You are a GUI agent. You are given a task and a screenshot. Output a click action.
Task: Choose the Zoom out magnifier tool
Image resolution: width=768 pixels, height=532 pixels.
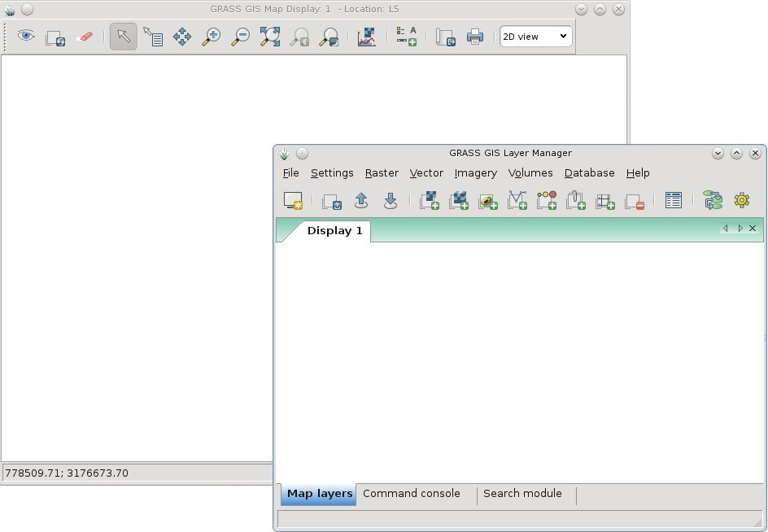[241, 37]
